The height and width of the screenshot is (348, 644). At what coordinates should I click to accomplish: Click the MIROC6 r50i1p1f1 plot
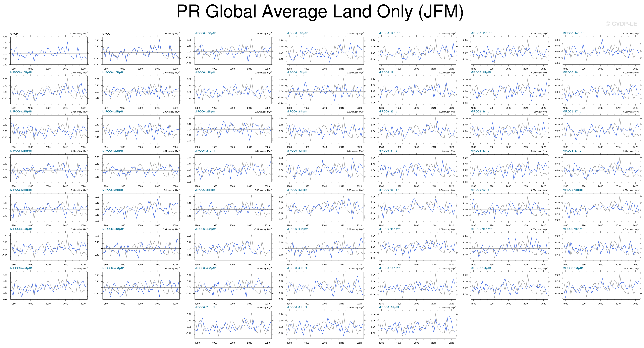pos(417,286)
